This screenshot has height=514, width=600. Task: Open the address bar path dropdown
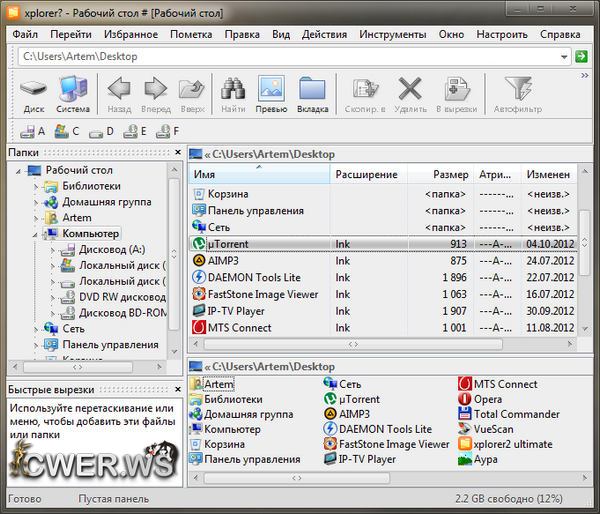565,56
